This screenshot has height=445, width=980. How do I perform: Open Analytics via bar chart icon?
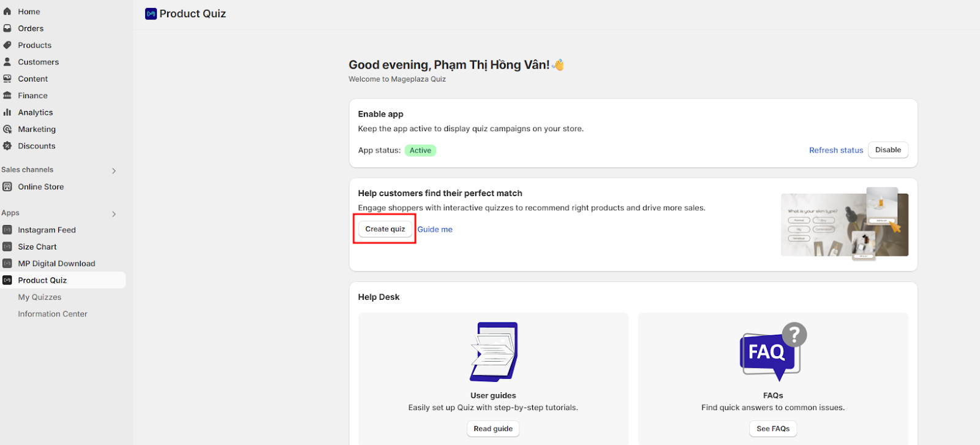click(7, 112)
